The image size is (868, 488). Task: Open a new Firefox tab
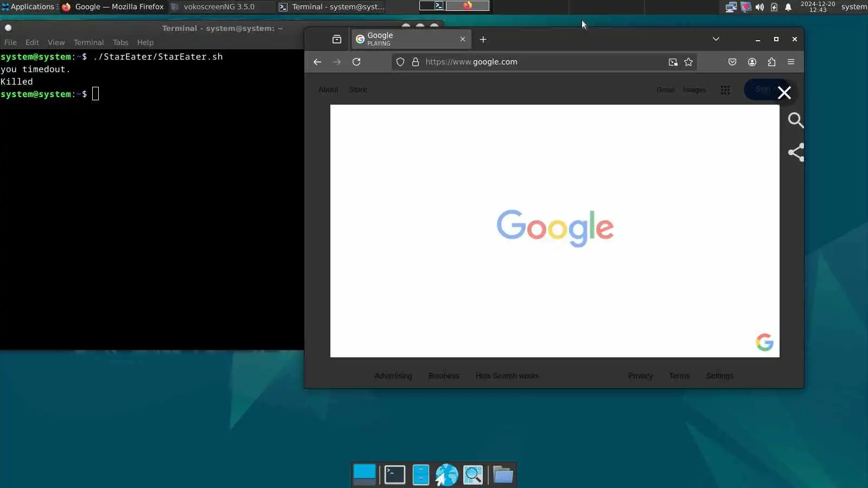point(483,40)
